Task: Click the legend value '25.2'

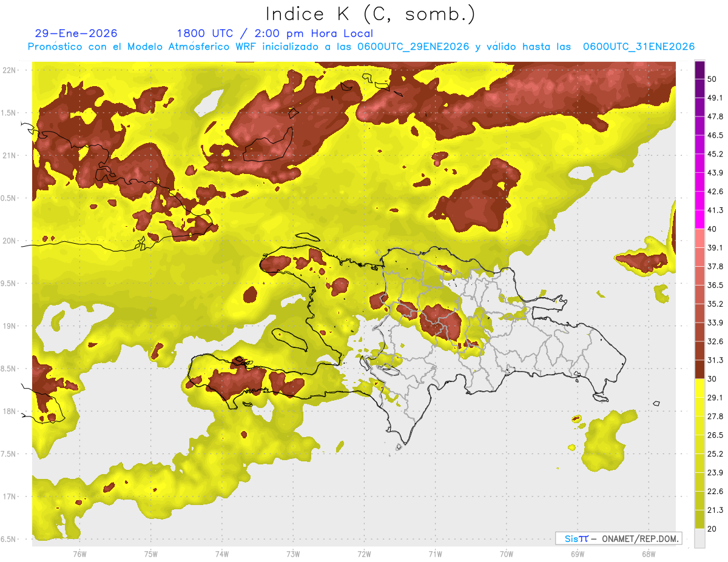Action: point(715,454)
